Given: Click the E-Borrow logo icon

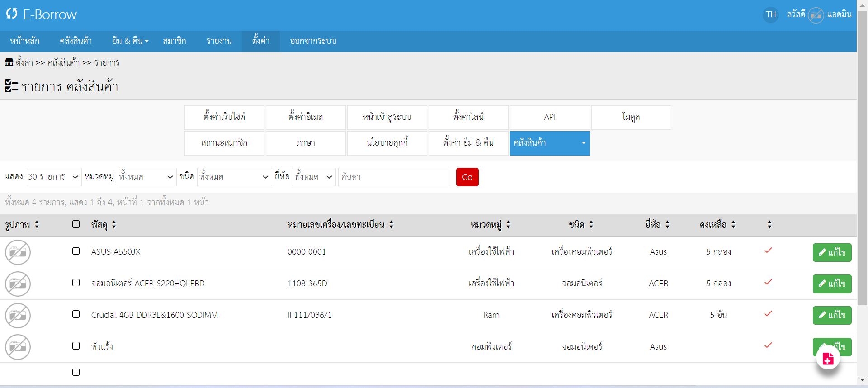Looking at the screenshot, I should [12, 14].
